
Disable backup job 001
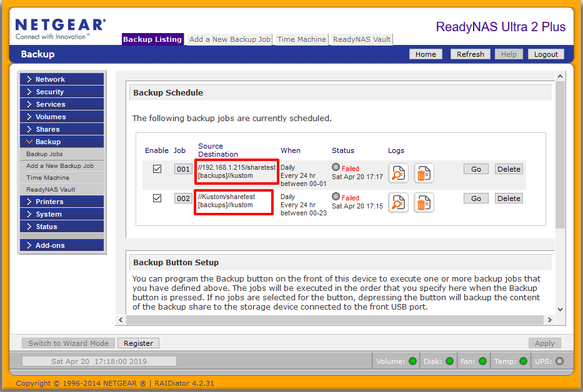[157, 169]
